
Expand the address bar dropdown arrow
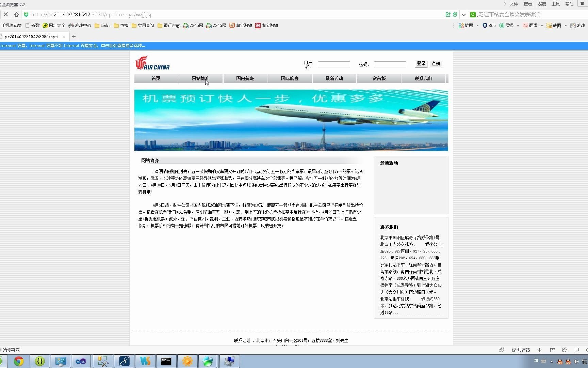tap(463, 15)
